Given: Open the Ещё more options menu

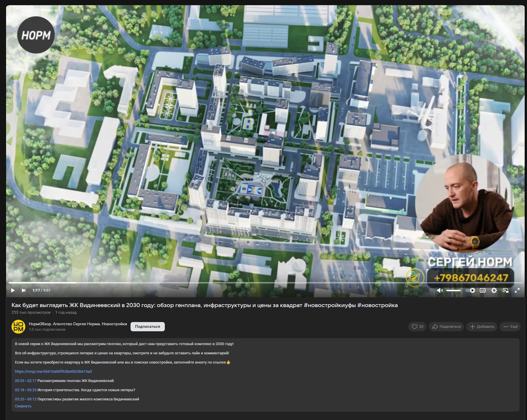Looking at the screenshot, I should point(510,326).
